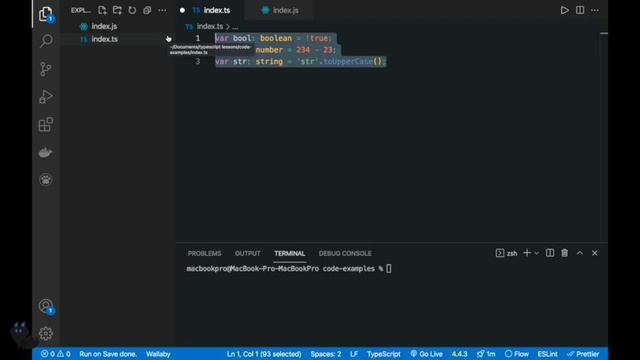Open the Accounts menu icon
Viewport: 640px width, 360px height.
pos(46,306)
